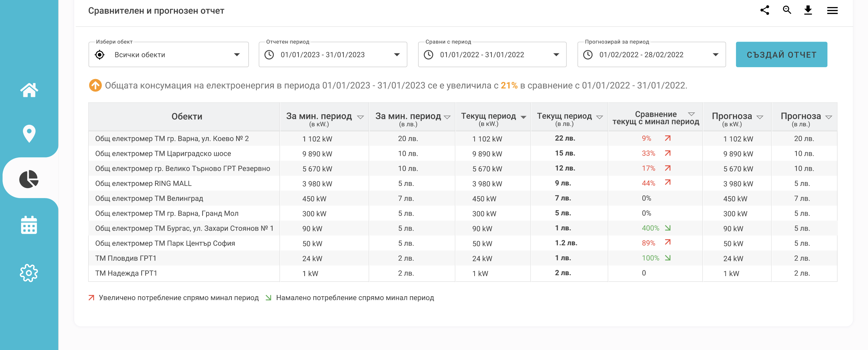Click red arrow in legend Увеличено потребление
The width and height of the screenshot is (868, 350).
pyautogui.click(x=91, y=298)
